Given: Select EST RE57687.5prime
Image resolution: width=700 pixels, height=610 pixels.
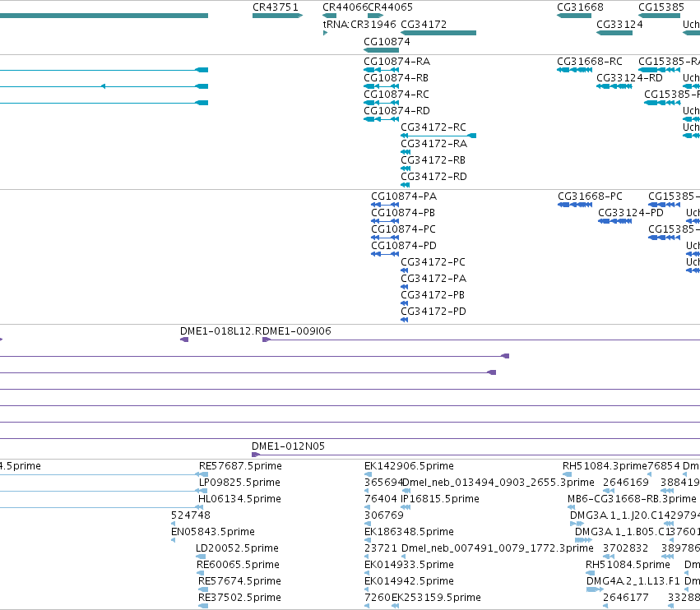Looking at the screenshot, I should 241,466.
